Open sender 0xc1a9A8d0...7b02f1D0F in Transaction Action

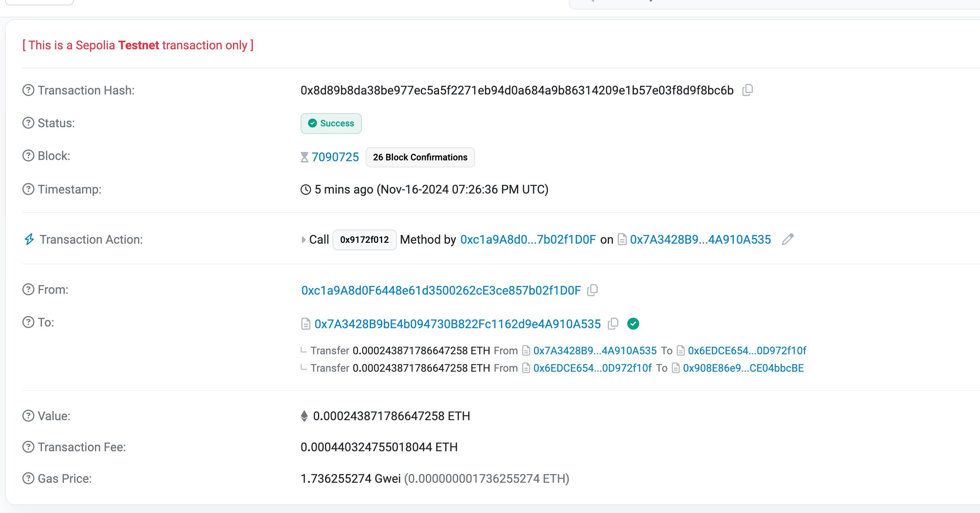point(528,240)
